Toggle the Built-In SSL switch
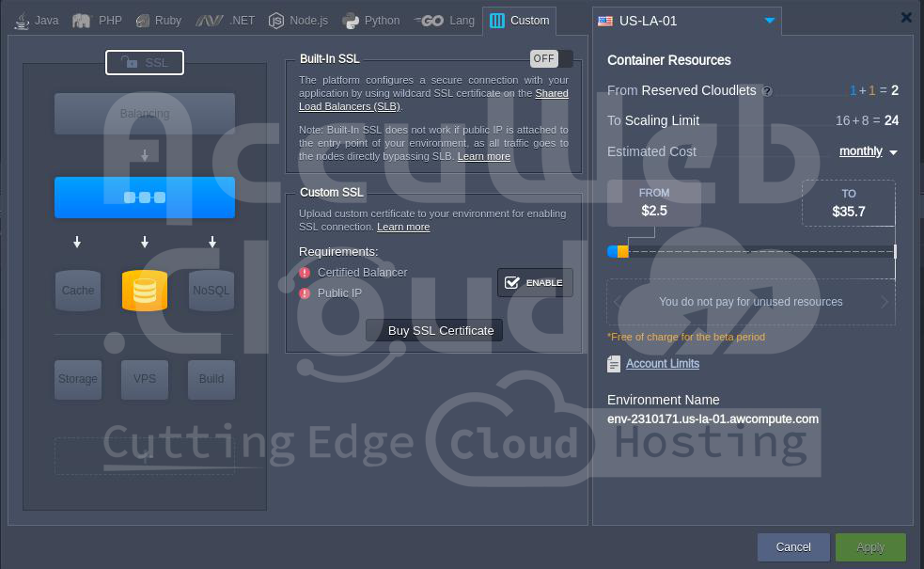The height and width of the screenshot is (569, 924). point(551,58)
